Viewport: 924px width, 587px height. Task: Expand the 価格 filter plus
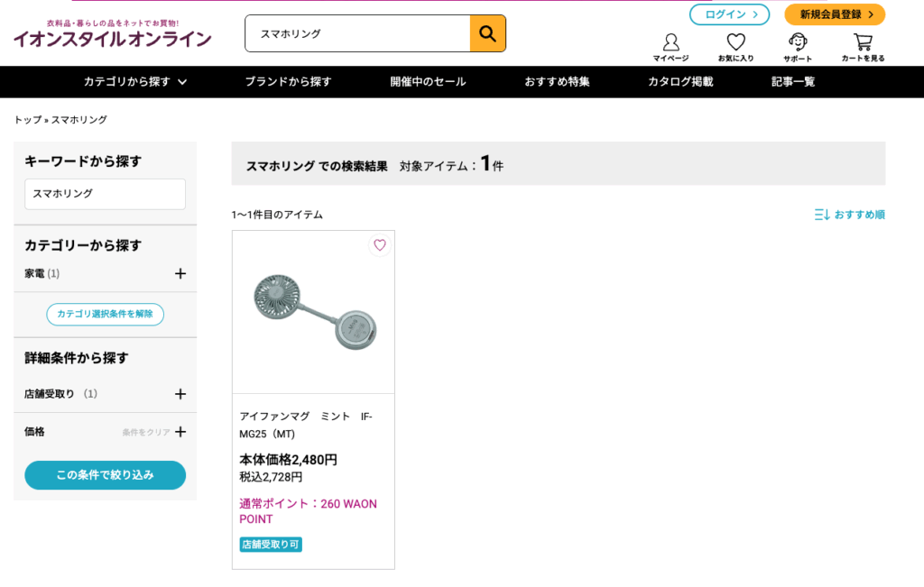click(x=180, y=432)
